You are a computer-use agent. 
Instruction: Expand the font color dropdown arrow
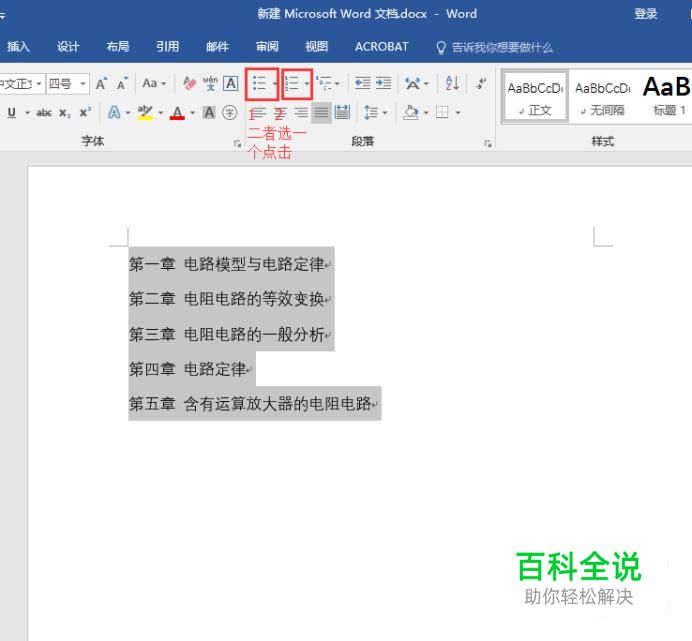tap(193, 113)
